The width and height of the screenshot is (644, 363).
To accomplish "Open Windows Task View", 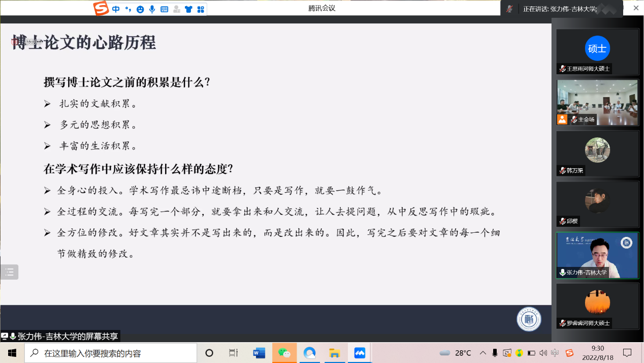I will click(x=234, y=353).
